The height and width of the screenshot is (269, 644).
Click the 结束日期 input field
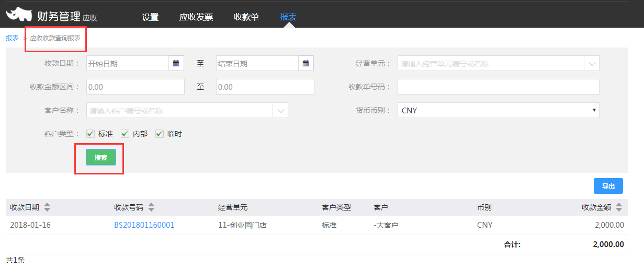click(x=257, y=63)
